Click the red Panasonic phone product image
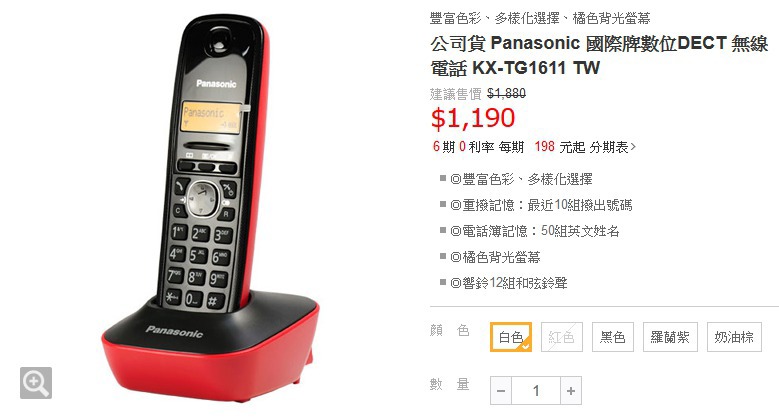 point(211,209)
